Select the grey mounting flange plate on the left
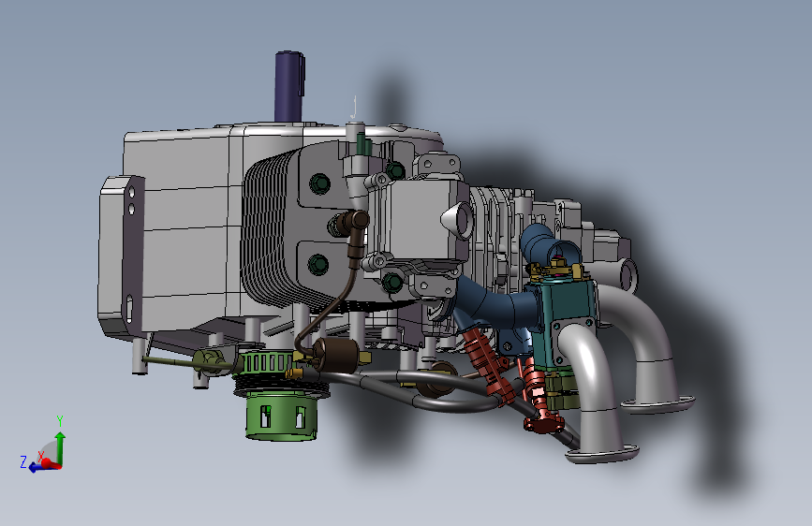 121,256
